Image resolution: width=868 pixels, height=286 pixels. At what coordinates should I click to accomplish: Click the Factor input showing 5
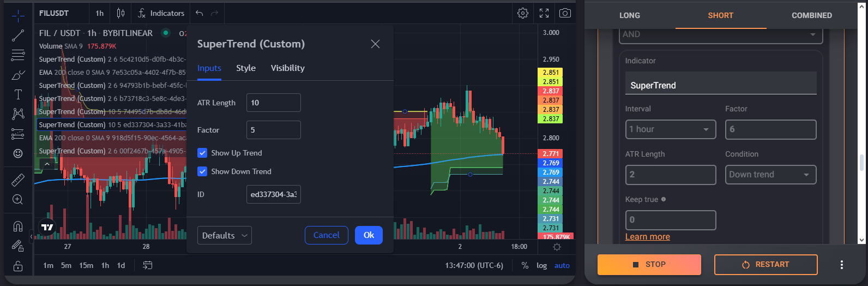coord(274,130)
